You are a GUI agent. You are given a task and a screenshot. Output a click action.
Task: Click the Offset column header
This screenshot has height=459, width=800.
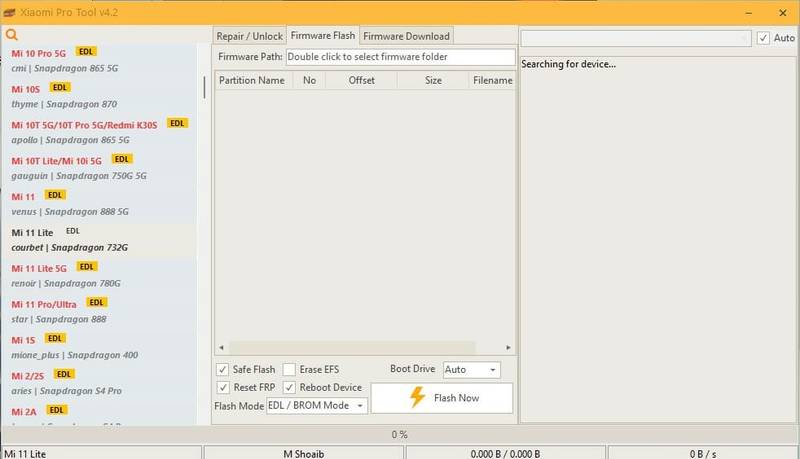coord(361,81)
